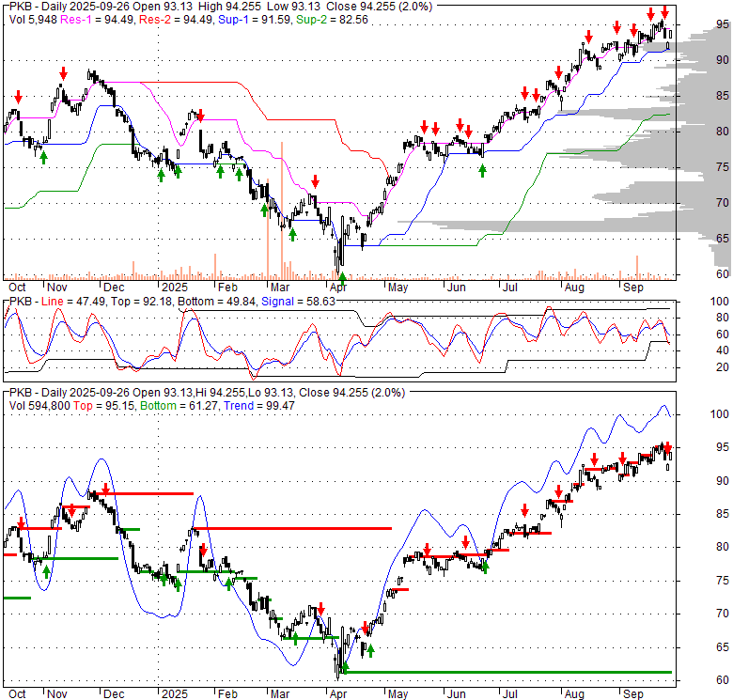
Task: Click the Sep label on the bottom chart axis
Action: (x=633, y=694)
